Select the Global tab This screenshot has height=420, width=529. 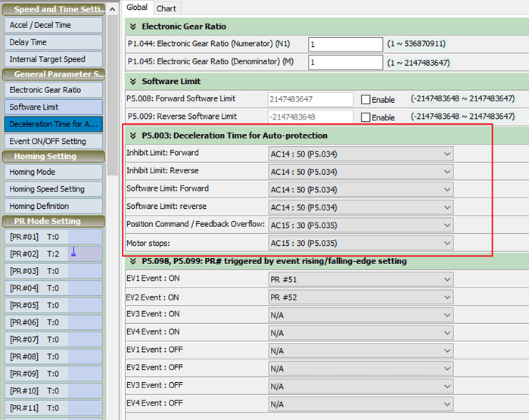pos(137,8)
